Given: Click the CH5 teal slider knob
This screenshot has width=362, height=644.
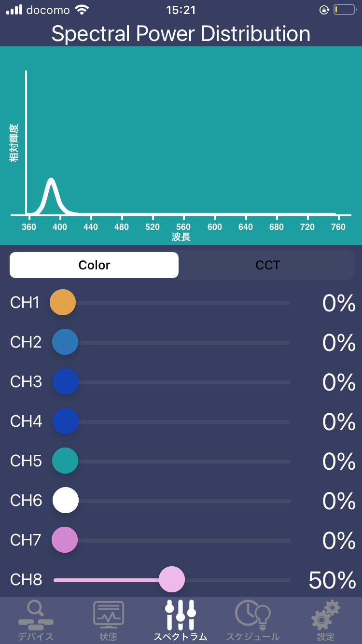Looking at the screenshot, I should click(65, 461).
